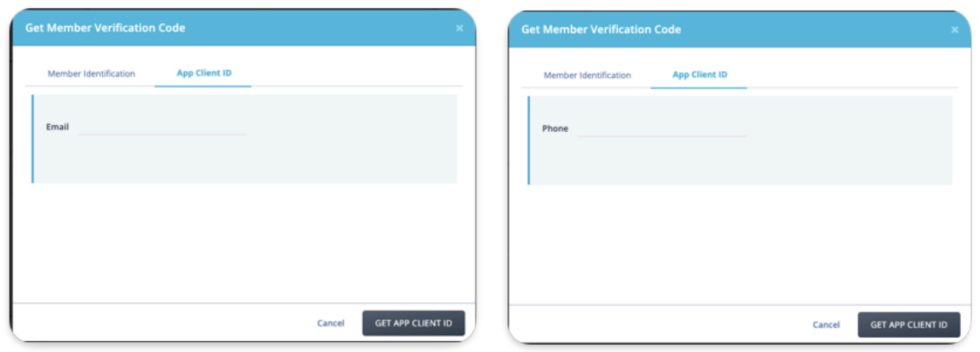Click GET APP CLIENT ID in Phone dialog
Image resolution: width=980 pixels, height=352 pixels.
pos(909,325)
